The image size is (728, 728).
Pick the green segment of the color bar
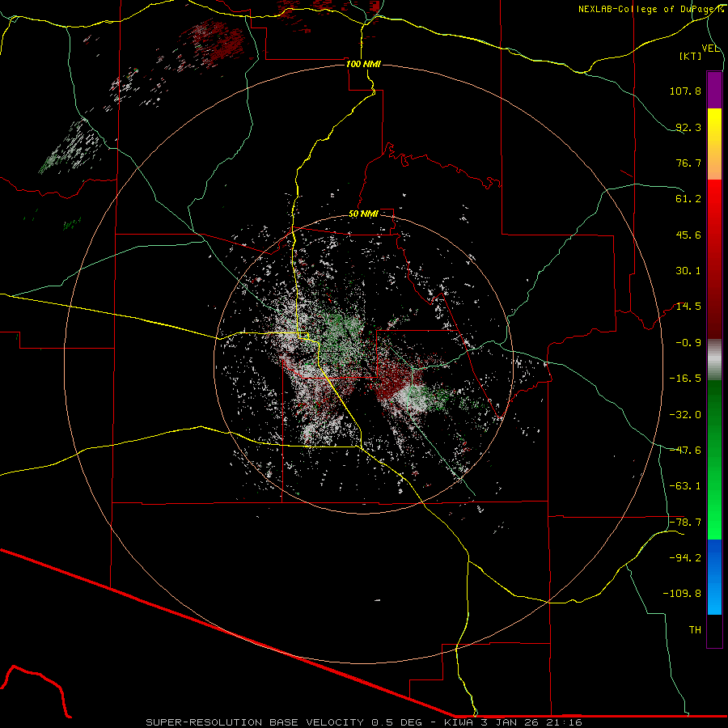click(714, 459)
